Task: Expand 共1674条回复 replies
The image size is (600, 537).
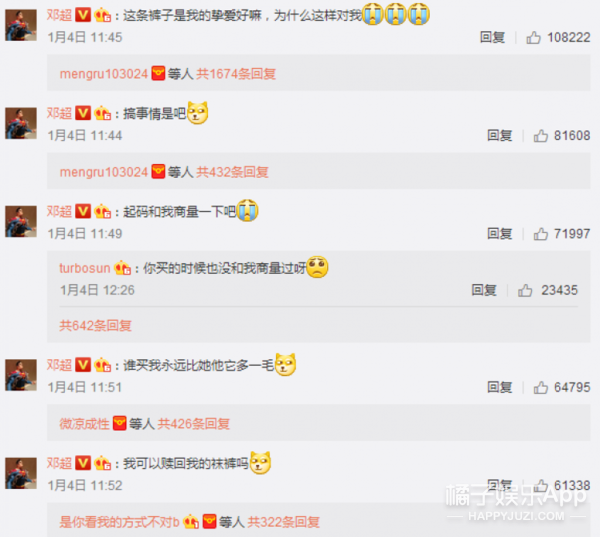Action: pyautogui.click(x=236, y=73)
